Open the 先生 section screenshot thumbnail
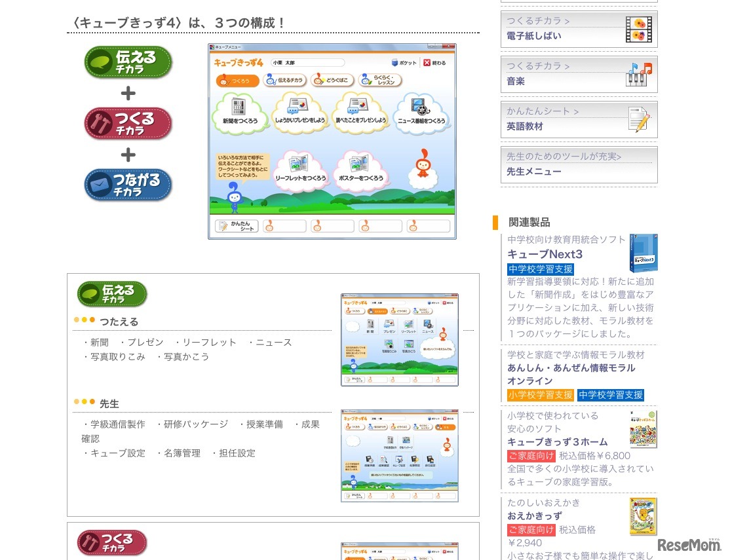Screen dimensions: 730x560 (x=400, y=456)
